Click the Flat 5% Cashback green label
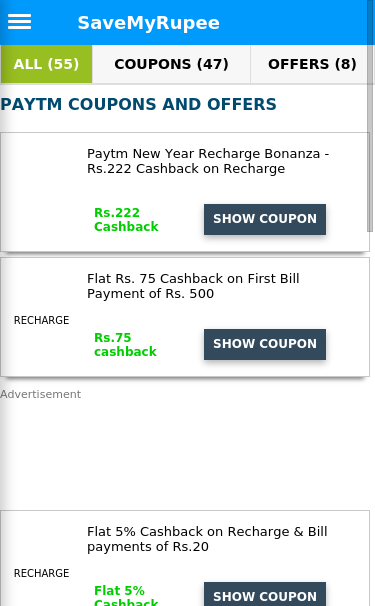This screenshot has height=606, width=375. [x=126, y=595]
